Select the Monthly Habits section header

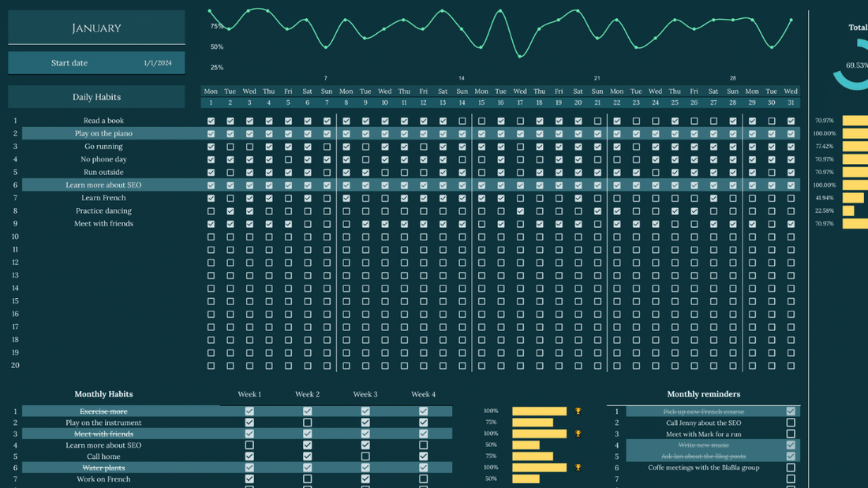[103, 394]
